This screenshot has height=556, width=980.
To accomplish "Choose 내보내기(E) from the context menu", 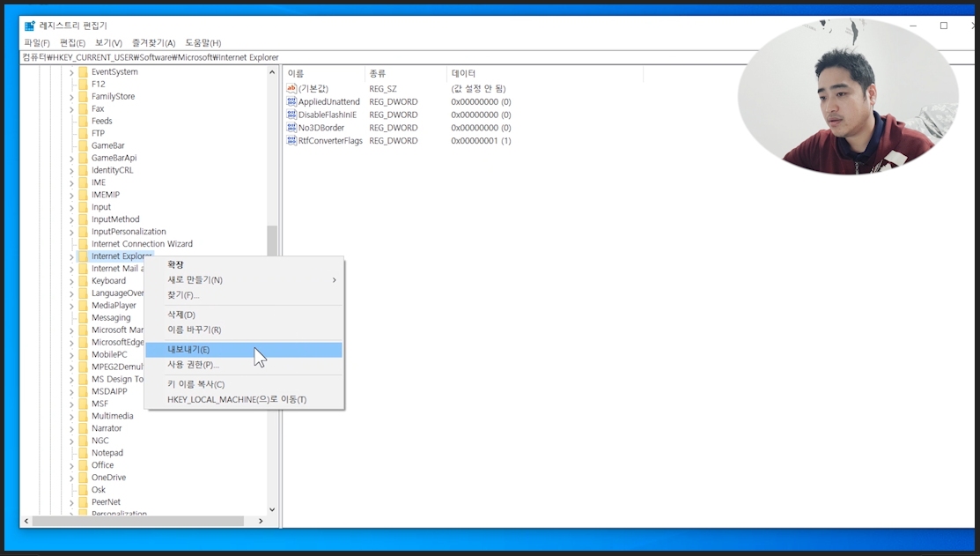I will click(x=244, y=350).
